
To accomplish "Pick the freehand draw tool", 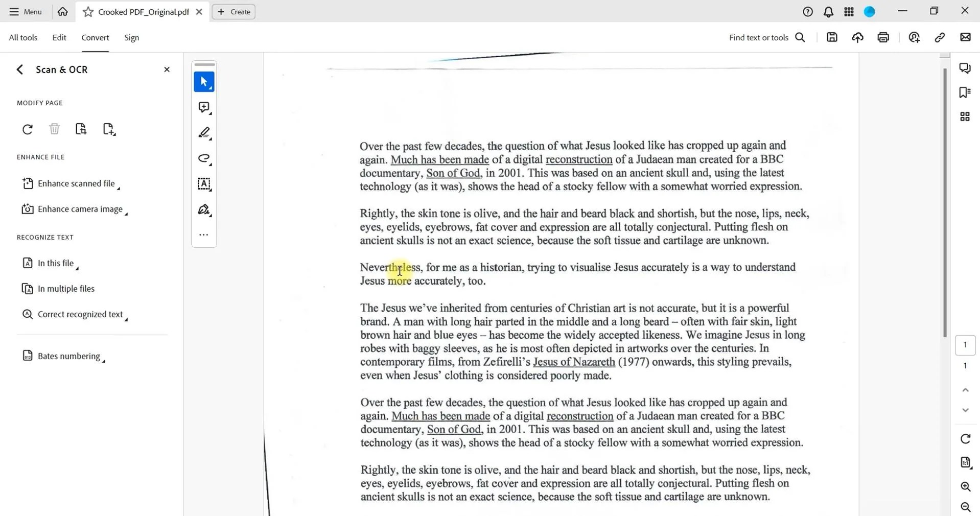I will point(203,159).
